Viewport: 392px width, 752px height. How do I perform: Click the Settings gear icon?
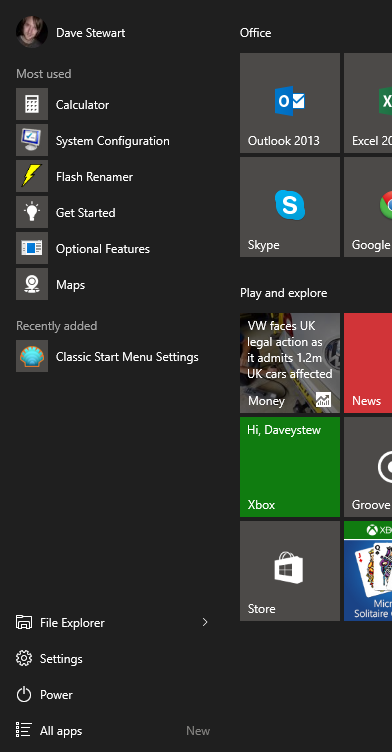[x=24, y=658]
